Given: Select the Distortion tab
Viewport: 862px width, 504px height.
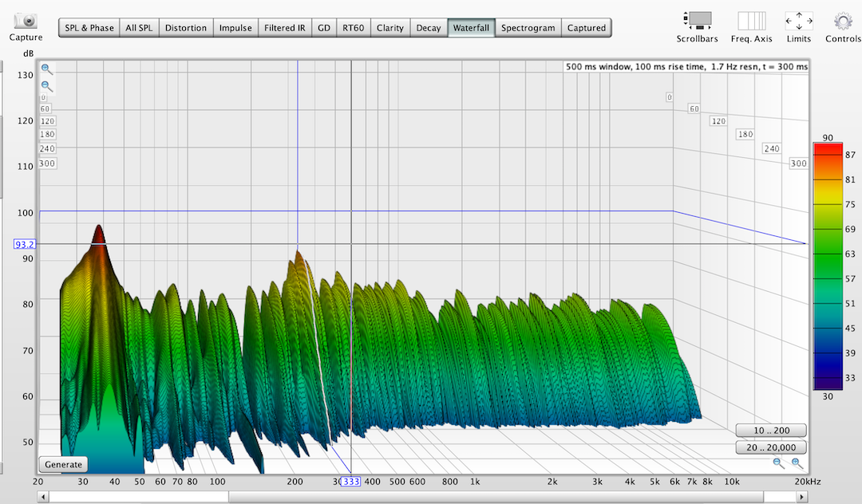Looking at the screenshot, I should point(185,28).
